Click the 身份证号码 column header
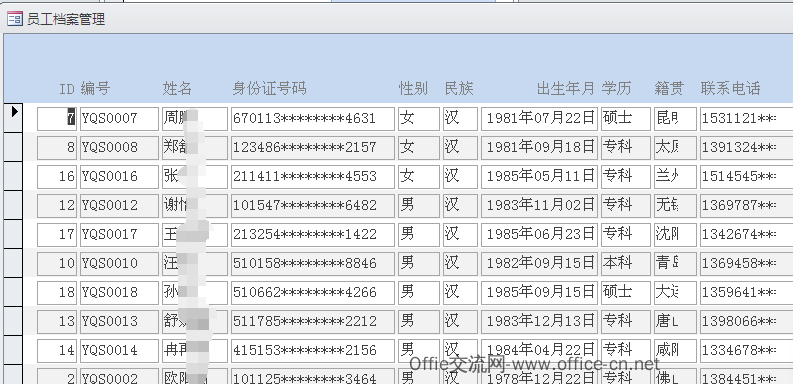 click(x=270, y=89)
